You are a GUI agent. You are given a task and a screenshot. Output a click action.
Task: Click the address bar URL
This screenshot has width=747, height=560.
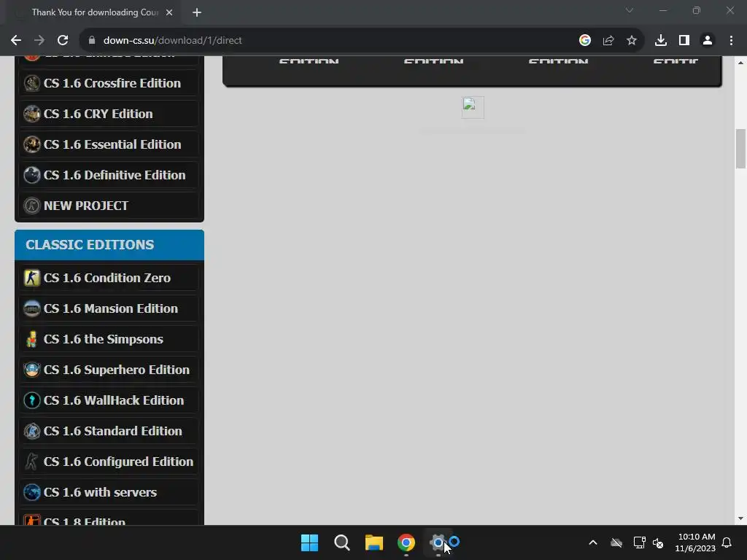(x=172, y=41)
